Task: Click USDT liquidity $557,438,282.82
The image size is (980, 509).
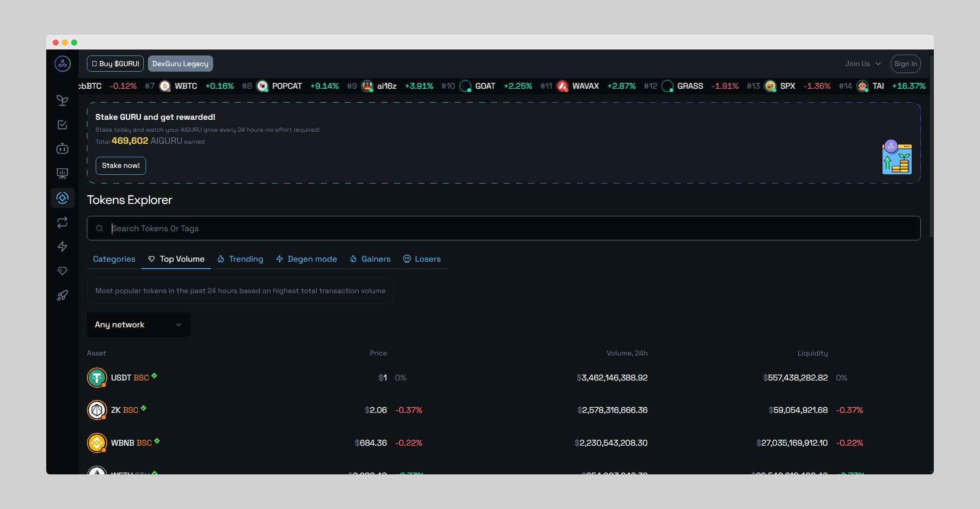Action: coord(796,378)
